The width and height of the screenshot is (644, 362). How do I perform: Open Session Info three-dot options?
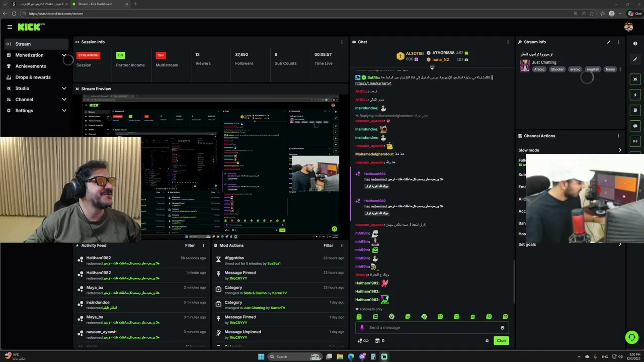(342, 42)
